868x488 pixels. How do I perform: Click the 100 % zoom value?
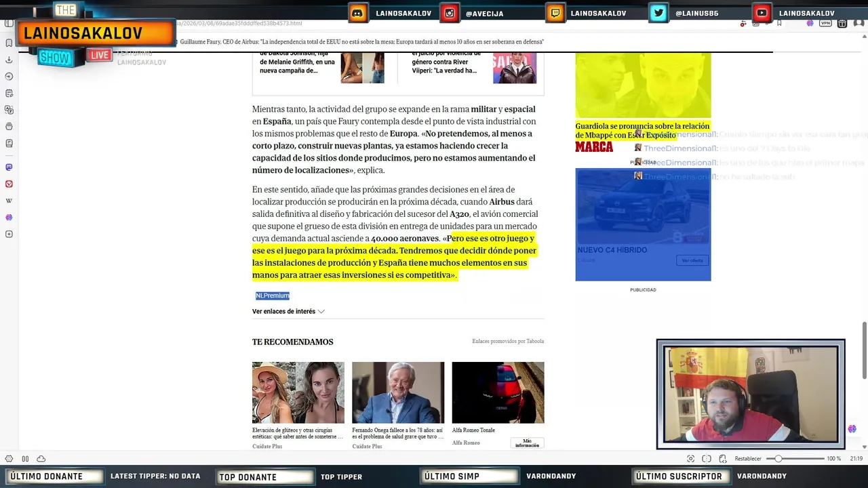[834, 459]
